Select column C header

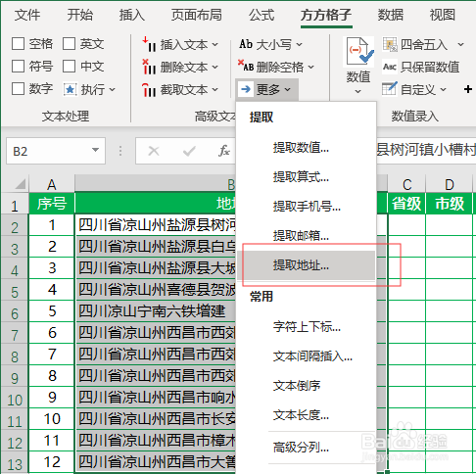coord(406,184)
